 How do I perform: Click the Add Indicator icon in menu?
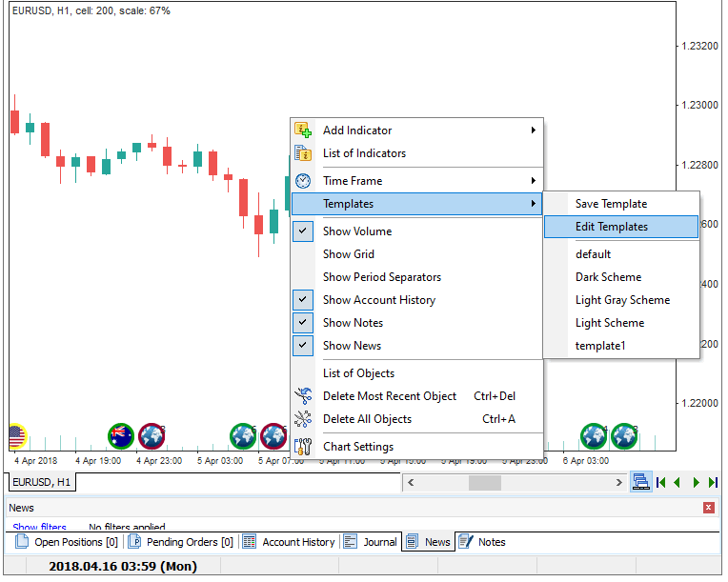tap(303, 130)
